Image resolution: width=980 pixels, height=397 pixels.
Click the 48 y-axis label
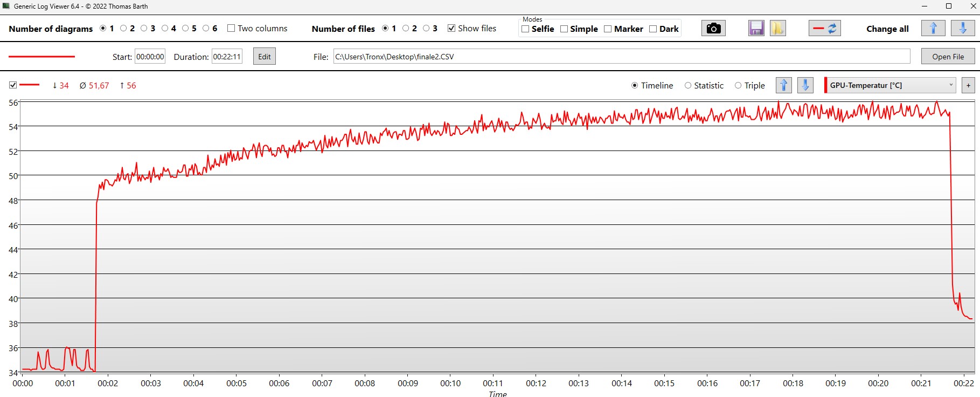[13, 201]
